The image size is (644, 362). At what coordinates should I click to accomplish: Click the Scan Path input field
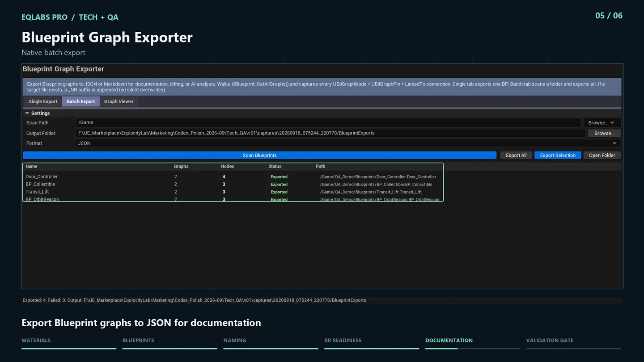(328, 122)
